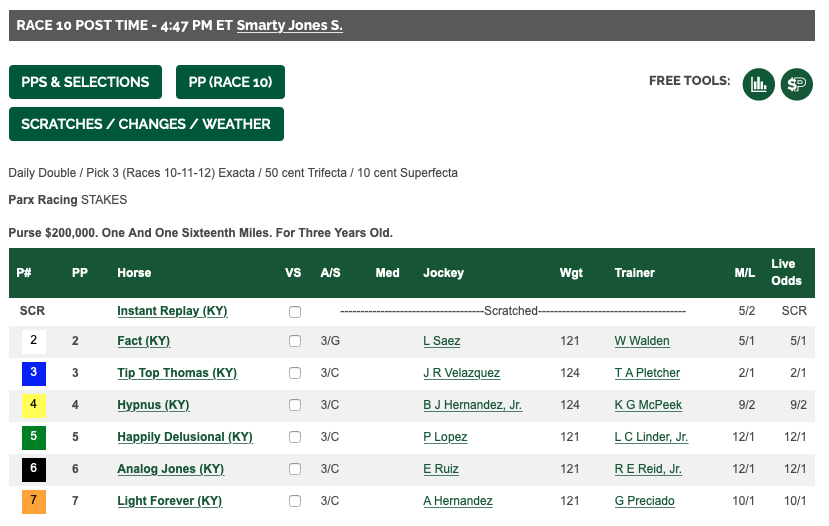829x526 pixels.
Task: Open the Happily Delusional (KY) horse link
Action: click(185, 437)
